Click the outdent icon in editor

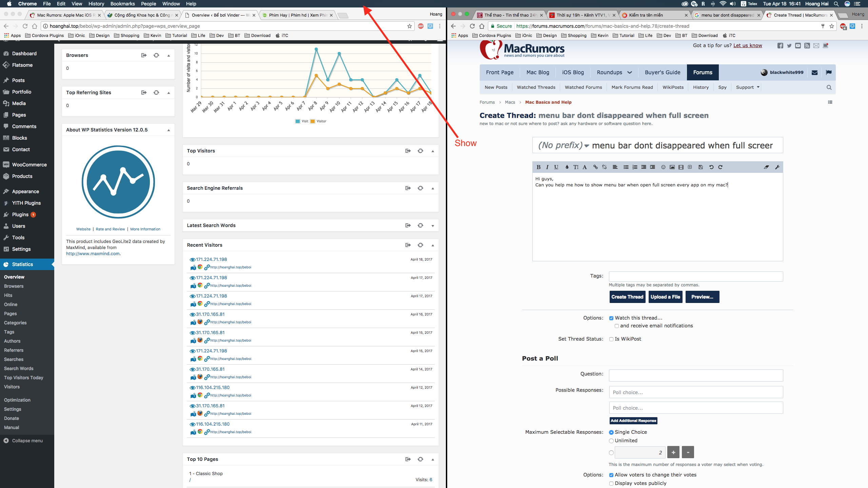pos(644,167)
